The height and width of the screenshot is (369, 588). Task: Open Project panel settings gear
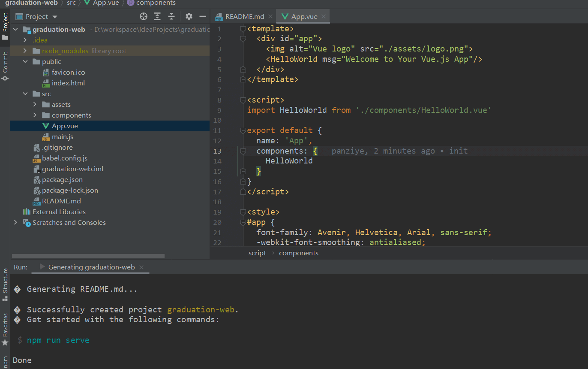(189, 16)
